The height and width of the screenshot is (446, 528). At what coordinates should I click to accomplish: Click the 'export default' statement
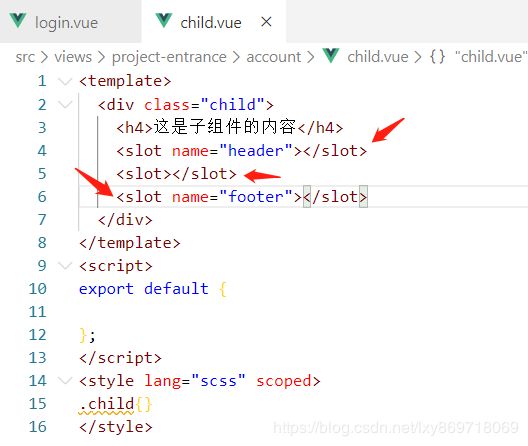pos(143,289)
